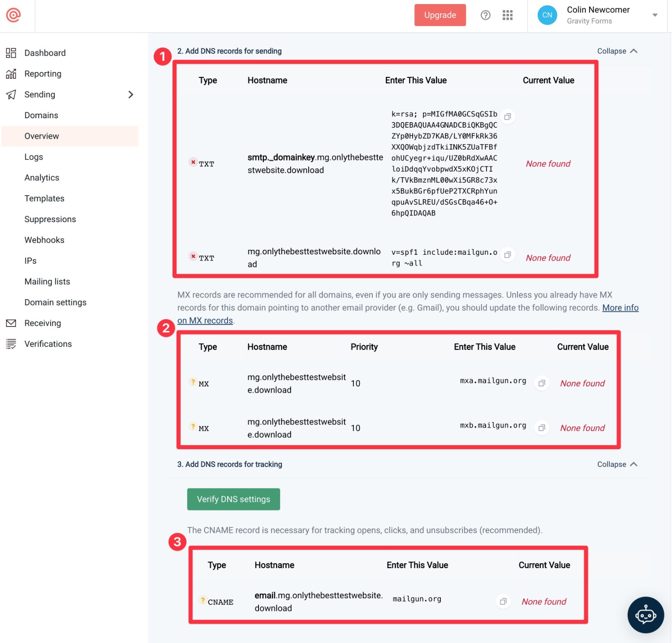The height and width of the screenshot is (643, 672).
Task: Click the Sending paper plane icon
Action: (11, 94)
